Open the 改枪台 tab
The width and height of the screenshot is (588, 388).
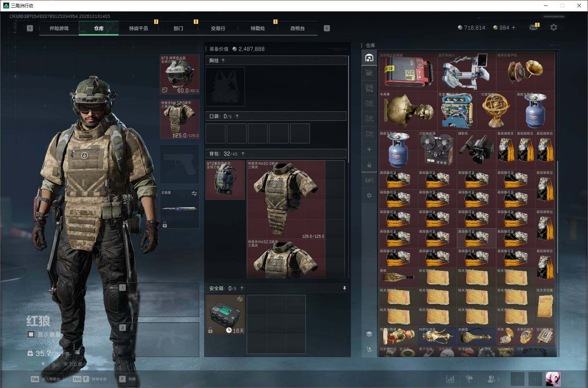pos(297,28)
